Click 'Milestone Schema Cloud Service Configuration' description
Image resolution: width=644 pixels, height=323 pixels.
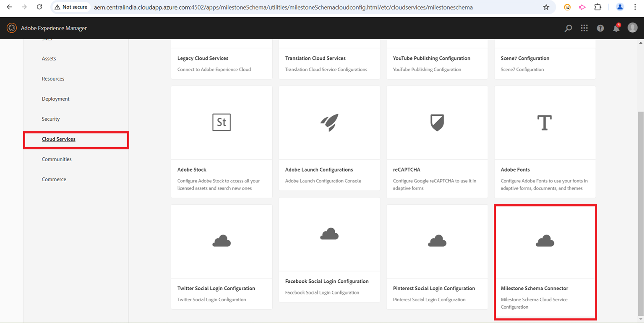tap(534, 303)
